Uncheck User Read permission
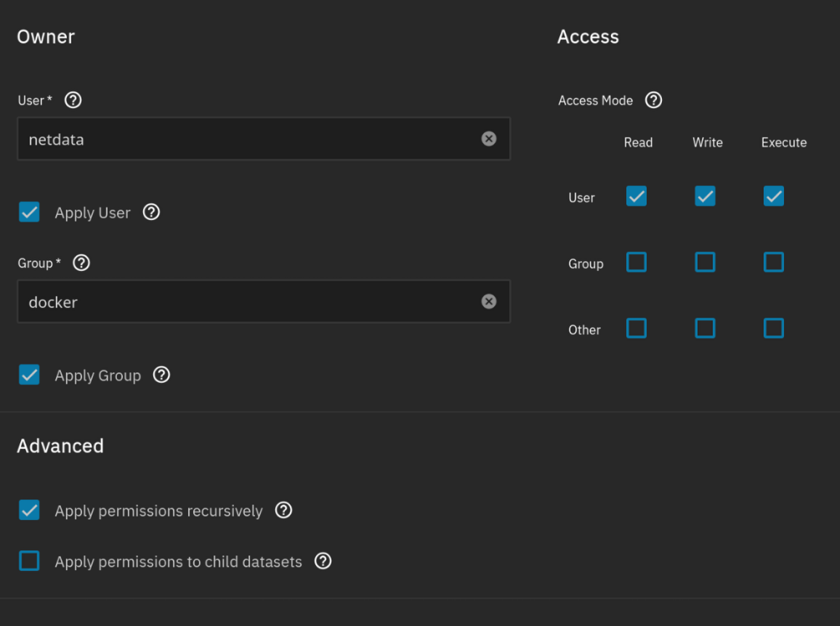 point(636,196)
